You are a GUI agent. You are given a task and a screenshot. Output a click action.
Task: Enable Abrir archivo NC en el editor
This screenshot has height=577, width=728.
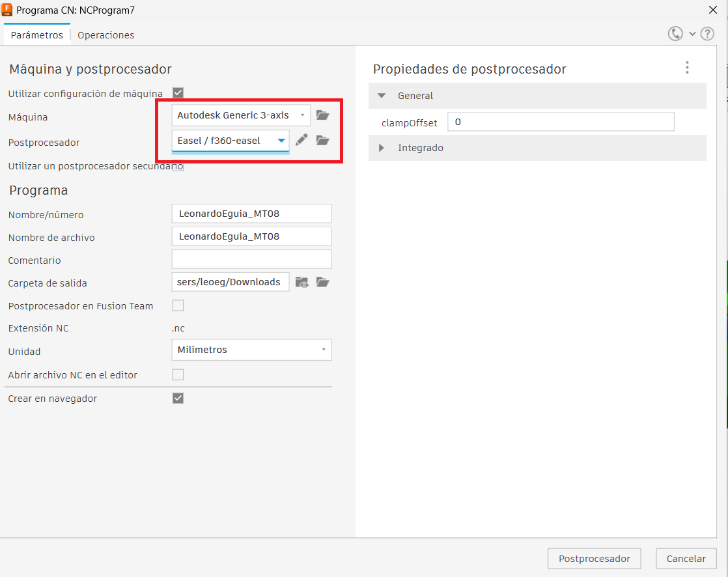click(x=178, y=374)
